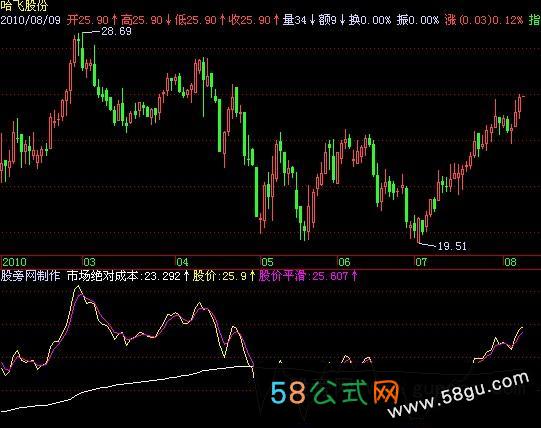Click the 股旁网制作 indicator title
541x428 pixels.
(30, 276)
